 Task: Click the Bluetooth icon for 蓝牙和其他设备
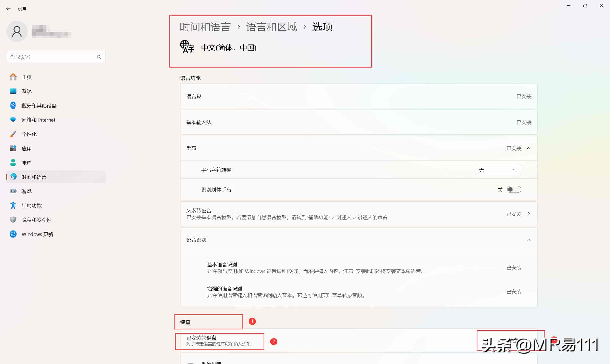point(13,106)
